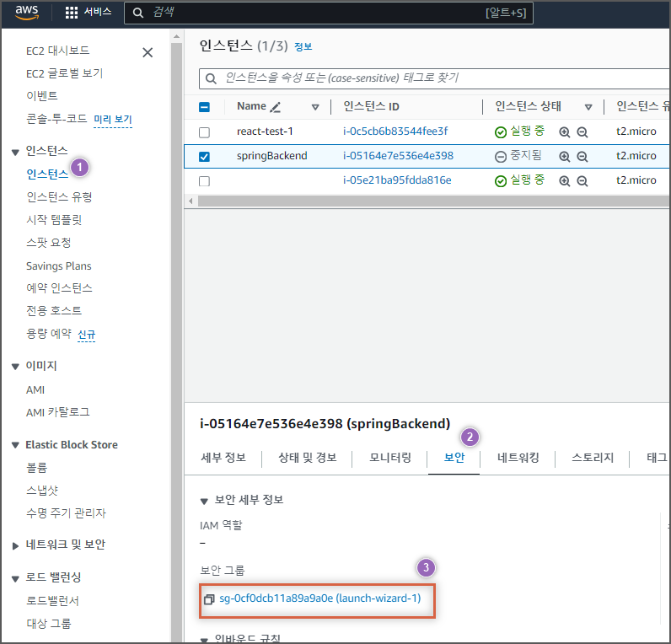
Task: Click the 정보 link beside 인스턴스
Action: coord(303,46)
